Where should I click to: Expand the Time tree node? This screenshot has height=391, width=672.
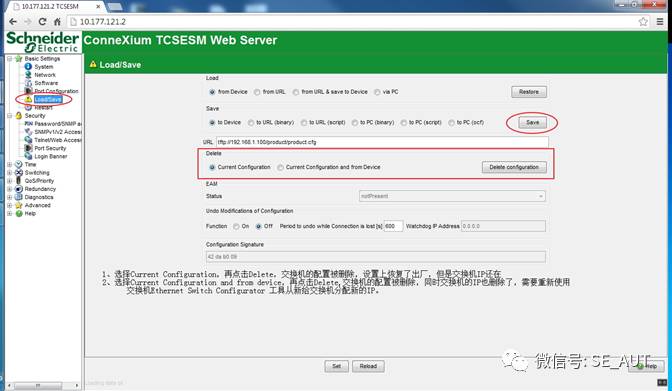click(x=9, y=164)
